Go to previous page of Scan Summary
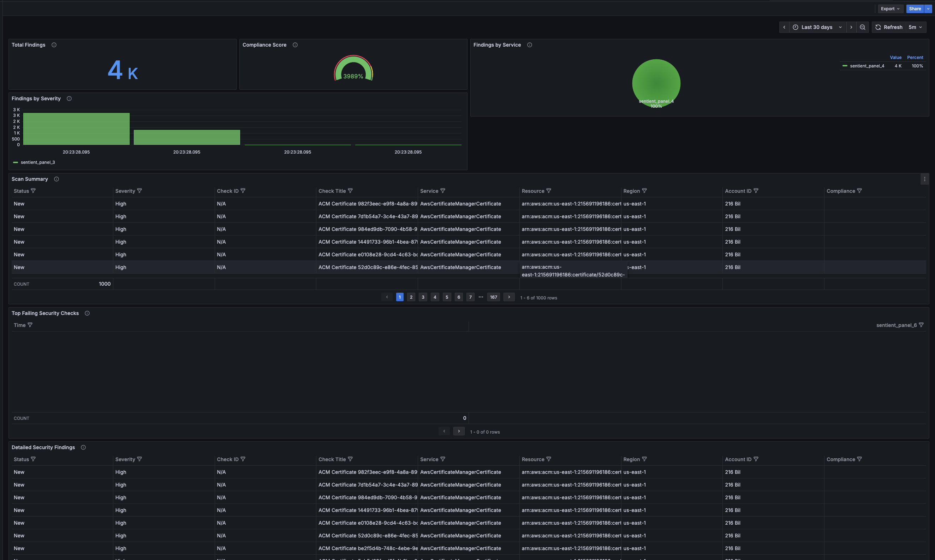 point(387,297)
